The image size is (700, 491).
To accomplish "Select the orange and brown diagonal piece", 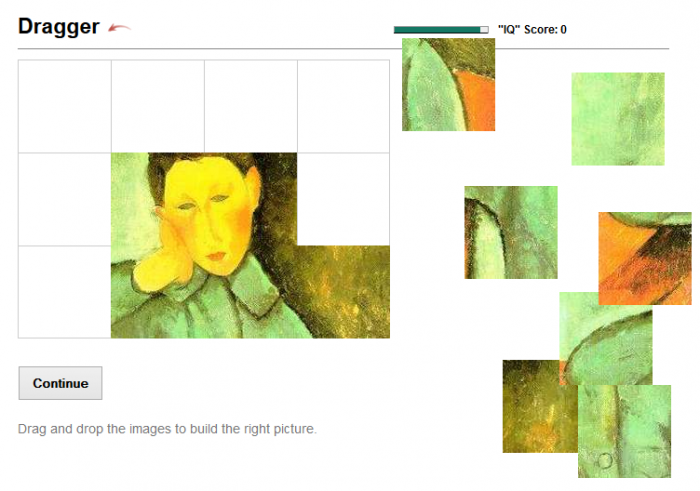I will (645, 258).
